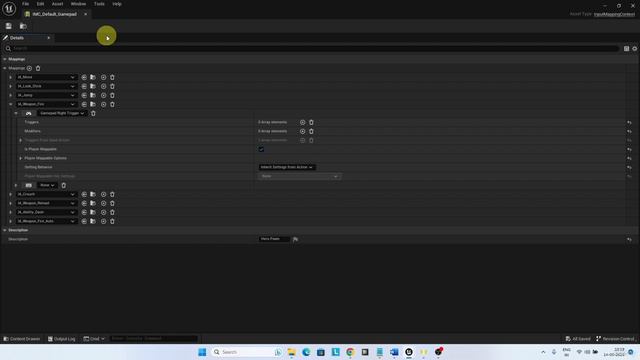Use selected asset icon for IA_Move row
This screenshot has height=360, width=640.
click(84, 77)
